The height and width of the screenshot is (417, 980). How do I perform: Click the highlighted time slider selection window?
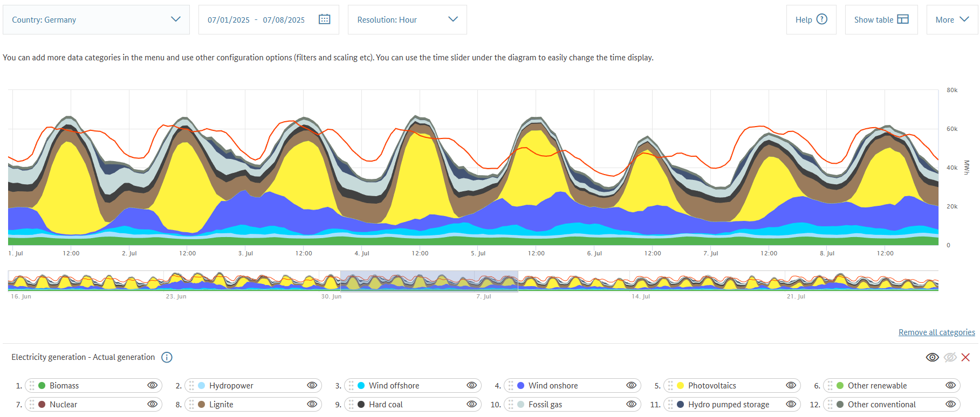click(x=429, y=281)
